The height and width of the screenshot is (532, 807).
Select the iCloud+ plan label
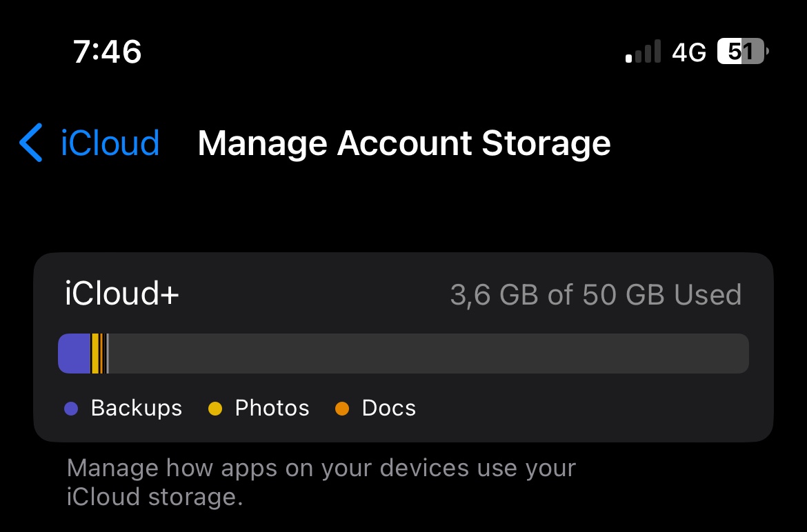[122, 294]
